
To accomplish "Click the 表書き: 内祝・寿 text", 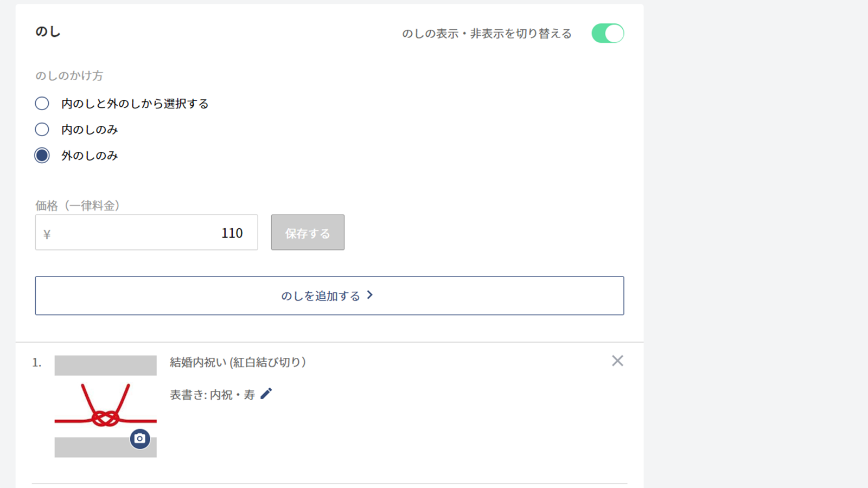I will 212,395.
